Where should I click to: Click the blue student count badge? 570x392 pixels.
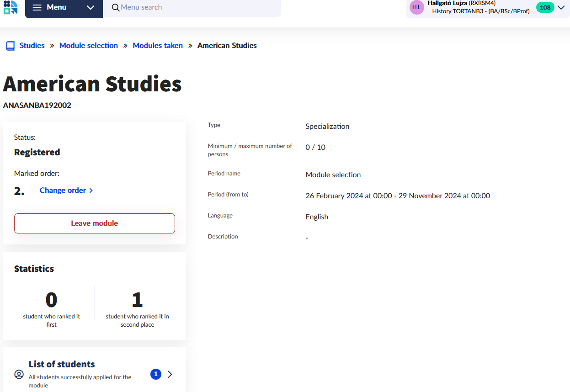coord(155,374)
